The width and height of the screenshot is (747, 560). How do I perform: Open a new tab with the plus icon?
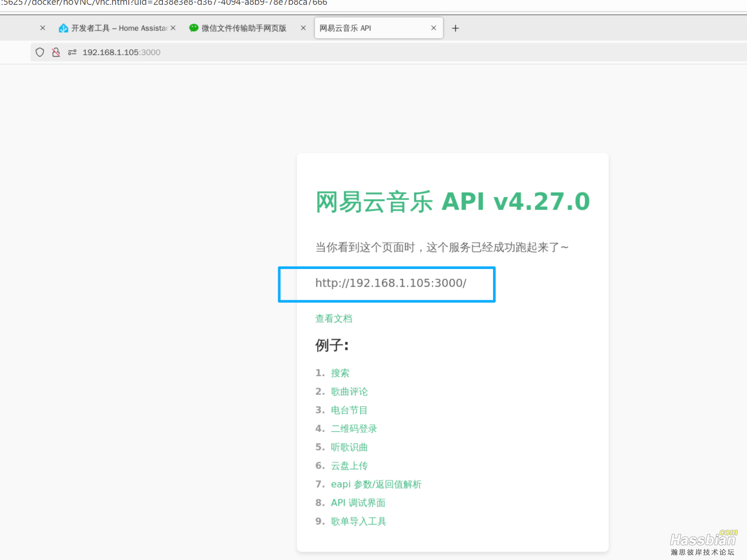click(455, 28)
